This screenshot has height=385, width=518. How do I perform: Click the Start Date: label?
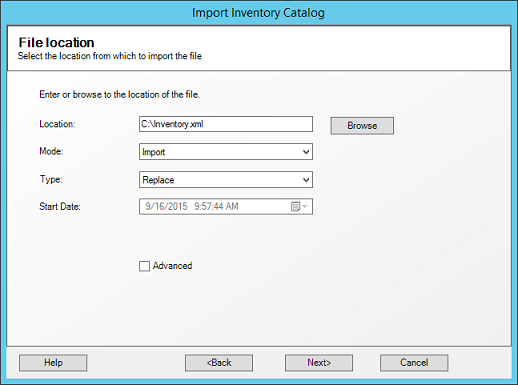pyautogui.click(x=60, y=207)
